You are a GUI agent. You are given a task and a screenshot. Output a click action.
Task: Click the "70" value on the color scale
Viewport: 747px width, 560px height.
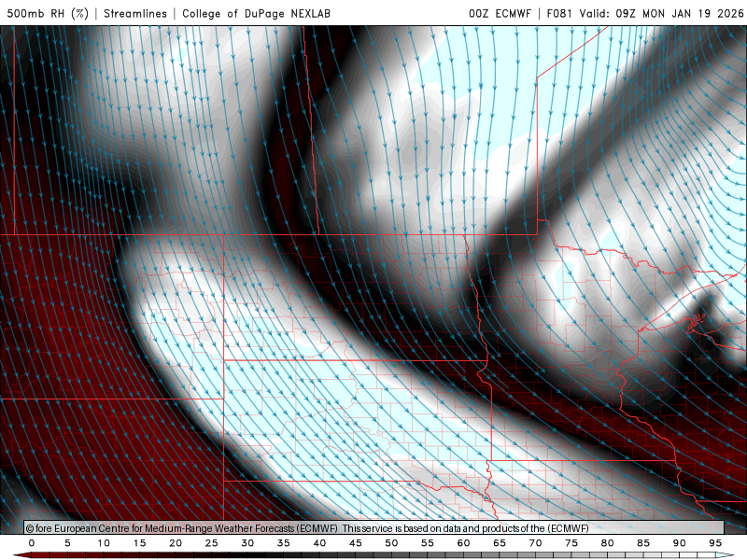tap(535, 543)
